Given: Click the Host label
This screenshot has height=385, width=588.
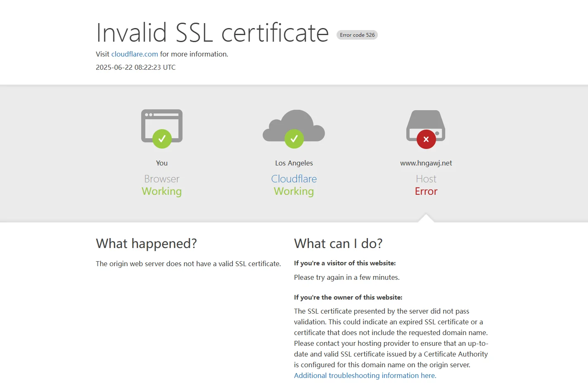Looking at the screenshot, I should pos(426,179).
